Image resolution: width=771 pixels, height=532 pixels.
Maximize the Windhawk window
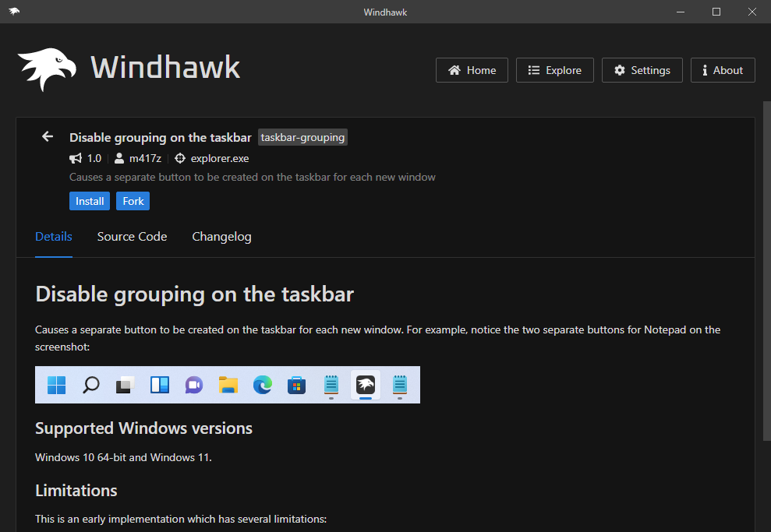[716, 12]
